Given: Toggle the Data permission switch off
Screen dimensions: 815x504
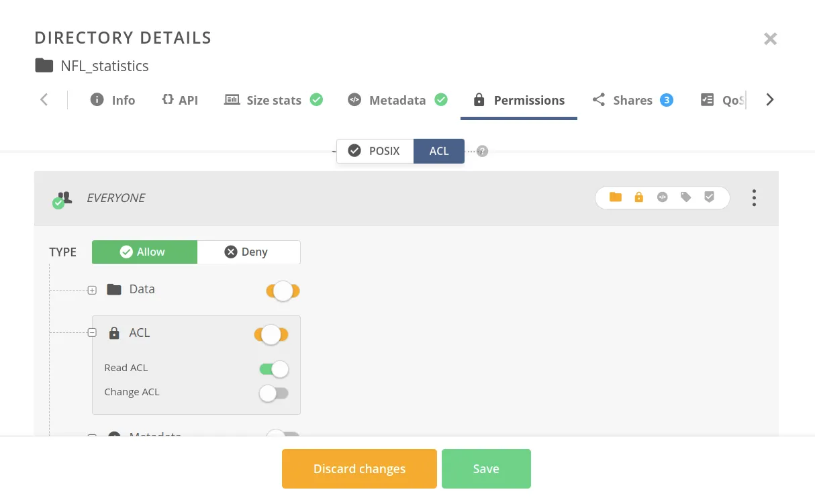Looking at the screenshot, I should point(283,291).
